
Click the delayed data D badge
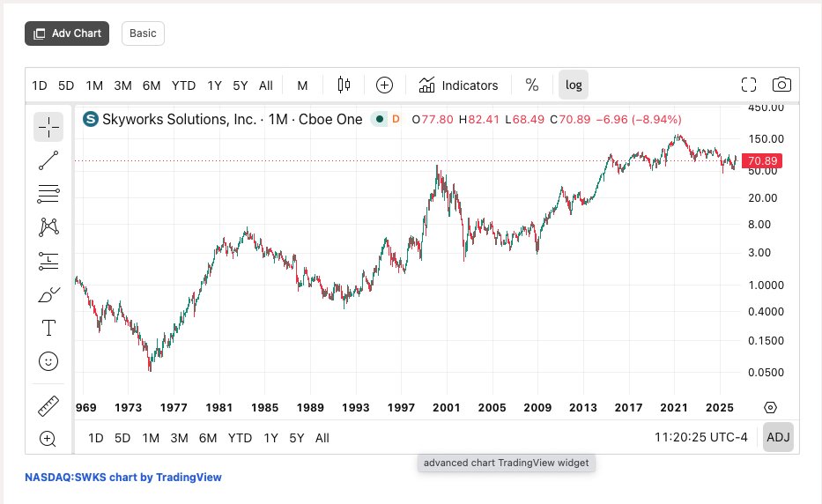396,119
